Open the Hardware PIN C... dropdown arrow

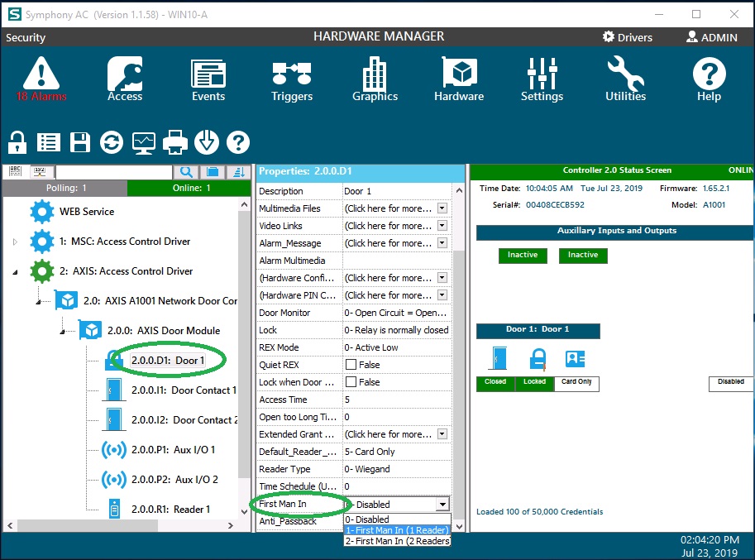click(442, 295)
